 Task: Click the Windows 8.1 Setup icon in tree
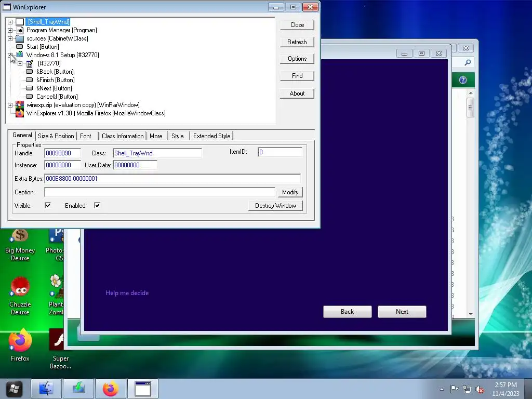pyautogui.click(x=20, y=55)
